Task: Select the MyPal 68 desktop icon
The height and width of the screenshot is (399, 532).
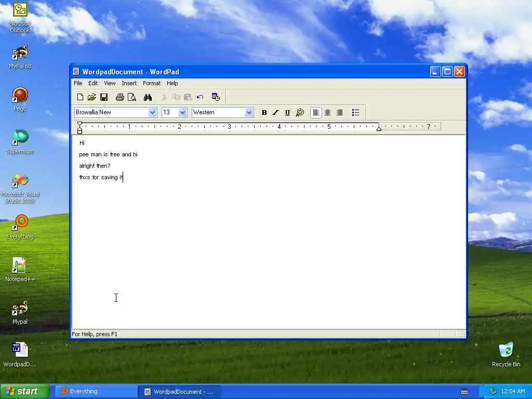Action: click(x=20, y=57)
